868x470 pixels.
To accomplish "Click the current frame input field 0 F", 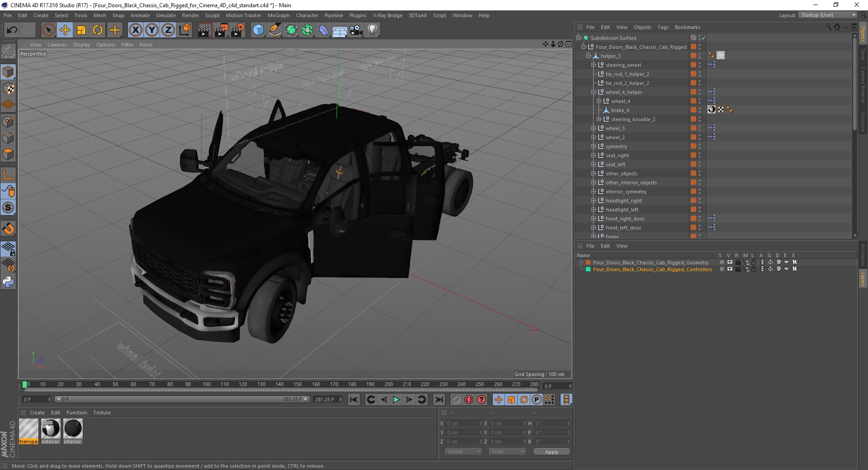I will click(x=37, y=399).
